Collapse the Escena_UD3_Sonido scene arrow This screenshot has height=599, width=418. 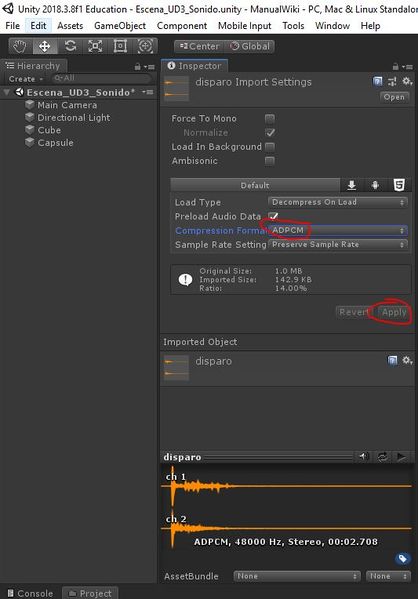(6, 92)
